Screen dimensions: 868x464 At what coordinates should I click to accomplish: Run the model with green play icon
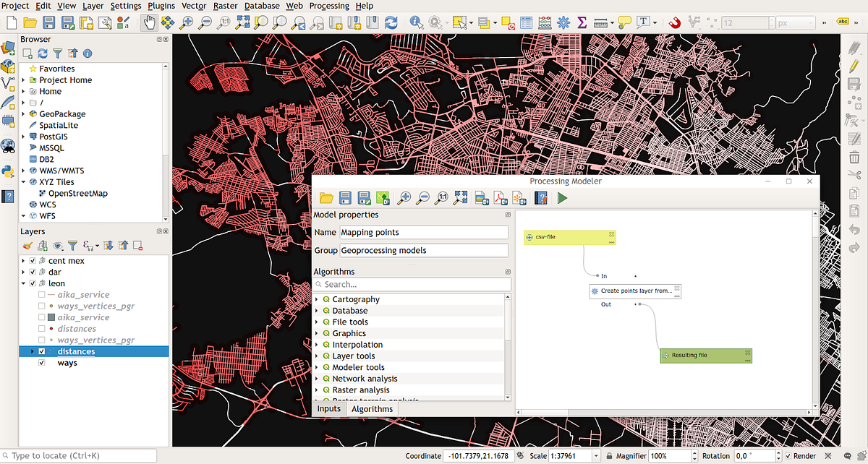562,197
